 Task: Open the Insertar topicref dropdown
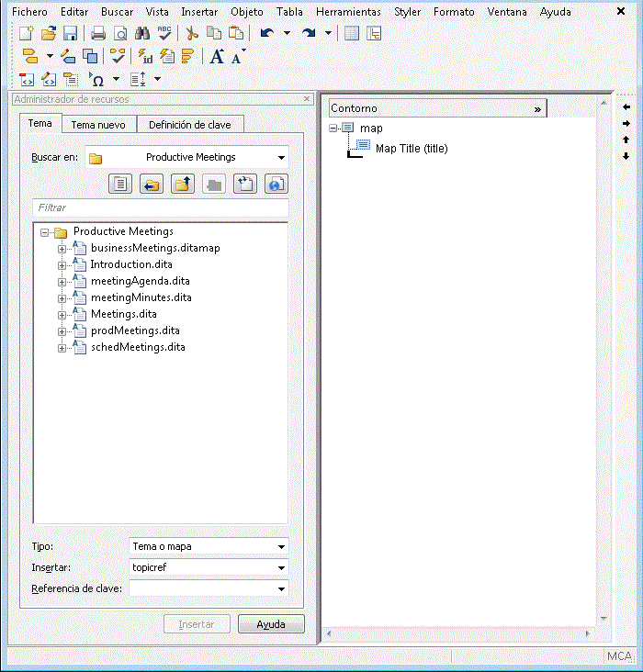281,568
